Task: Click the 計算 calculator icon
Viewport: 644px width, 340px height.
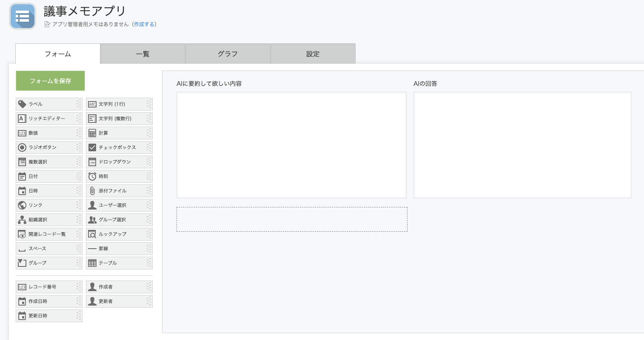Action: [x=92, y=133]
